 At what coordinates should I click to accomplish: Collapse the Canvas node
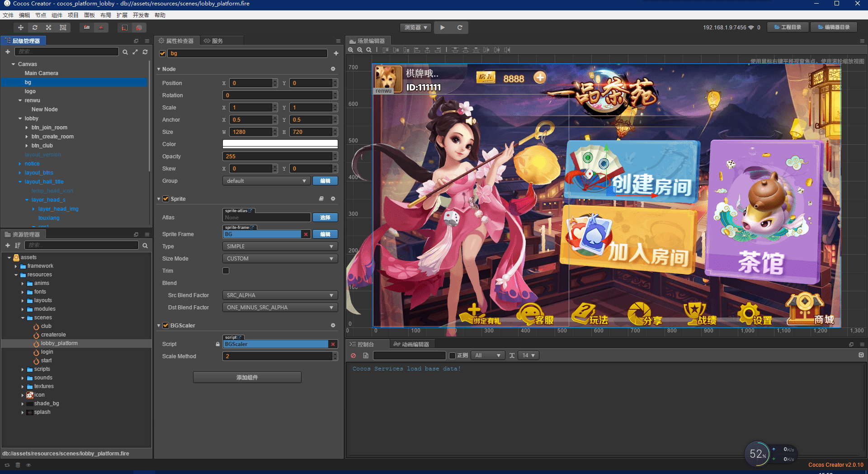click(x=14, y=64)
